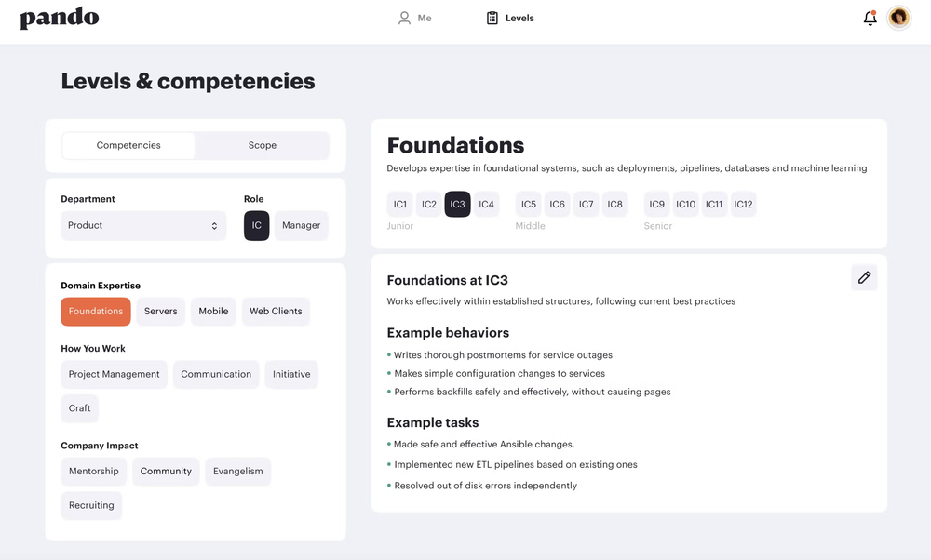Open the Product department dropdown
Viewport: 931px width, 560px height.
pos(143,225)
